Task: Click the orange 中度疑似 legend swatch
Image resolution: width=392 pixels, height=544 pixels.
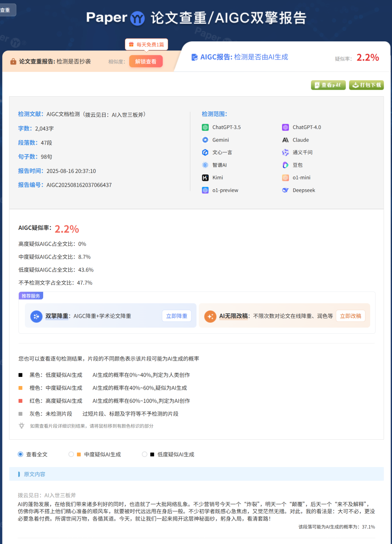Action: (21, 388)
